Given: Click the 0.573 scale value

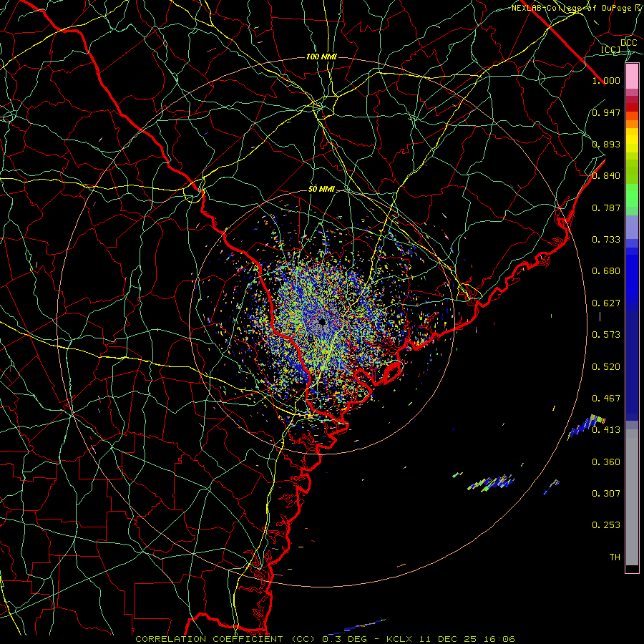Looking at the screenshot, I should (606, 335).
